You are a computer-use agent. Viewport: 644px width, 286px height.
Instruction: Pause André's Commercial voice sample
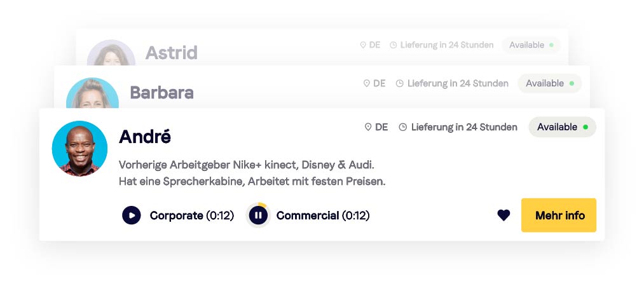[258, 215]
